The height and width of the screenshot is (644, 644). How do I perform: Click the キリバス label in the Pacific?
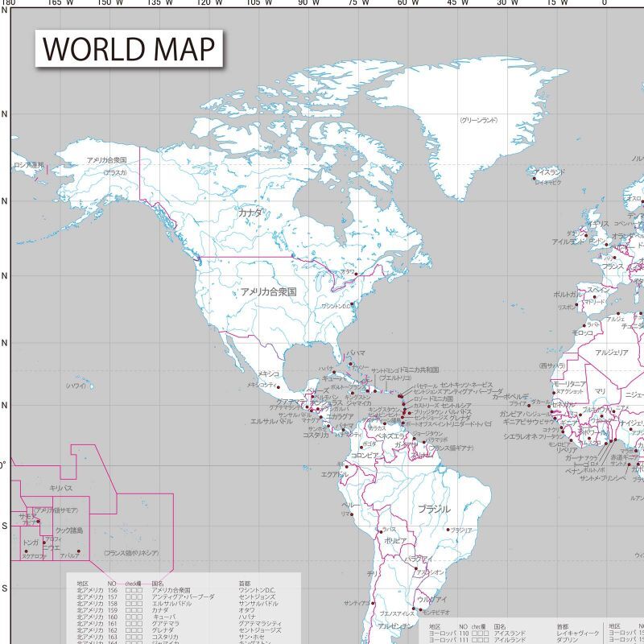[x=61, y=488]
